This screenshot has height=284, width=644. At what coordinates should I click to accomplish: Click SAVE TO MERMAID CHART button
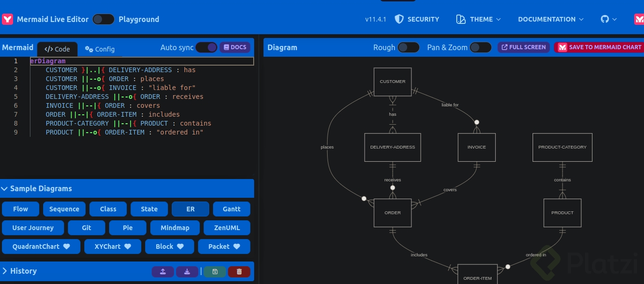click(x=600, y=47)
